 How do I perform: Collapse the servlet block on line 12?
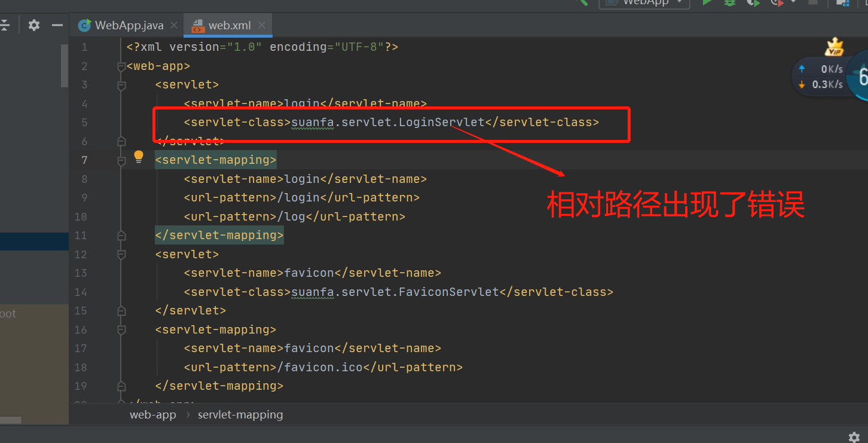122,254
